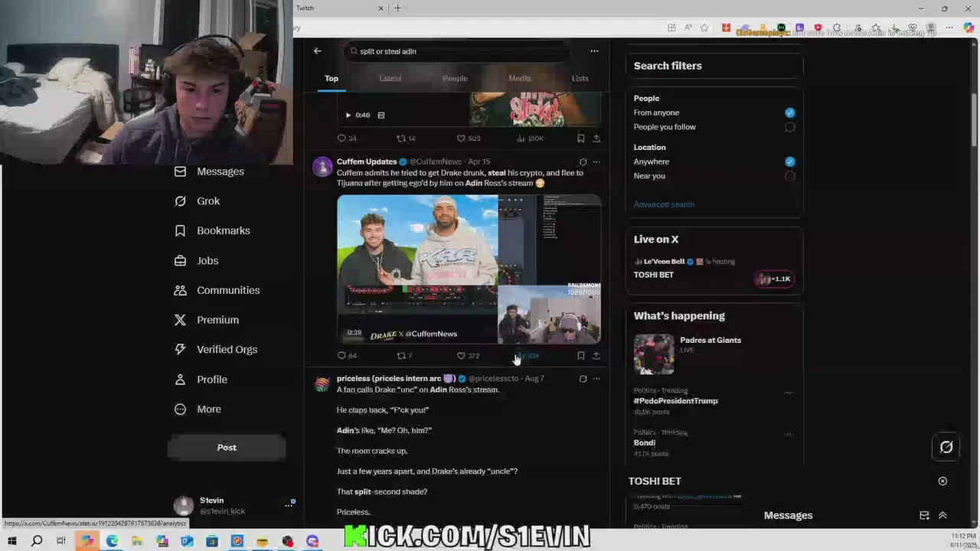Viewport: 980px width, 551px height.
Task: Play the 0:46 video at top
Action: [x=348, y=116]
